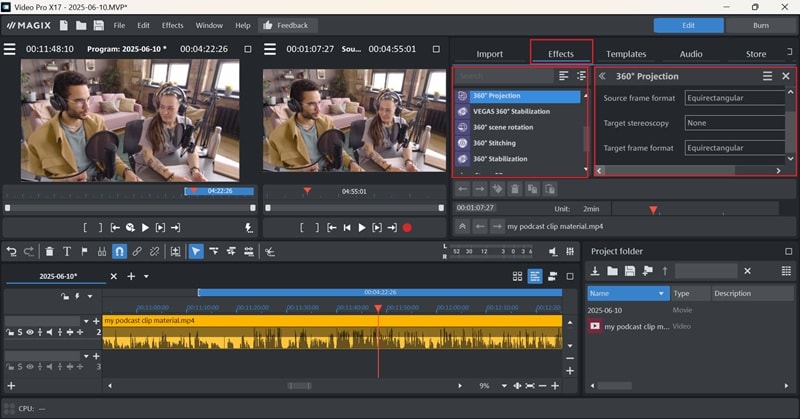Toggle solo S on track 3

point(20,366)
